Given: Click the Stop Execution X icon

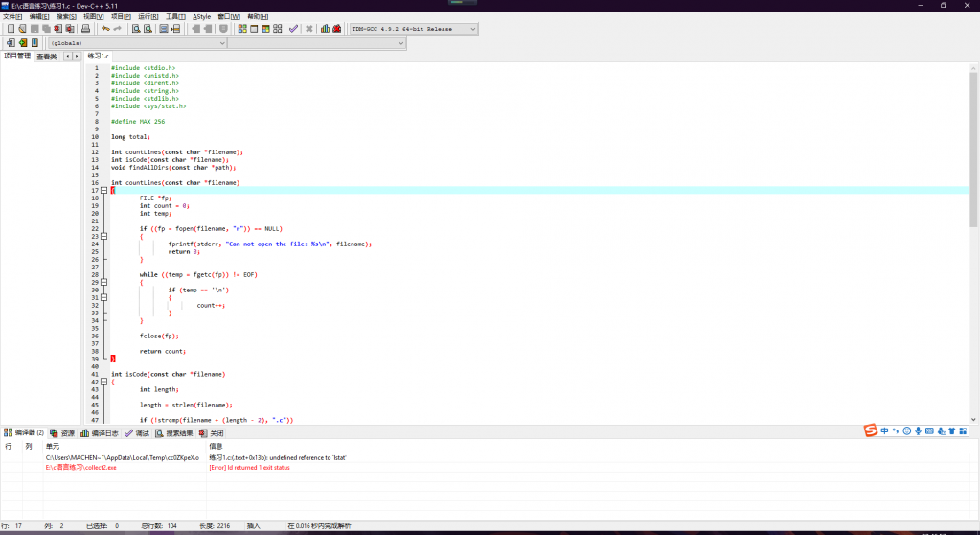Looking at the screenshot, I should pos(308,29).
